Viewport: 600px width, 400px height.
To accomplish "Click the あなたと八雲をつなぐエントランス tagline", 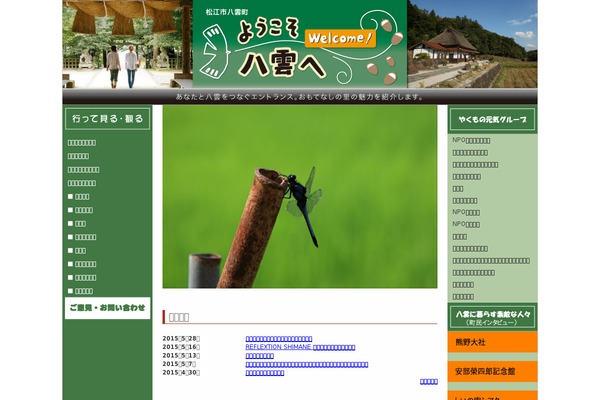I will click(300, 97).
